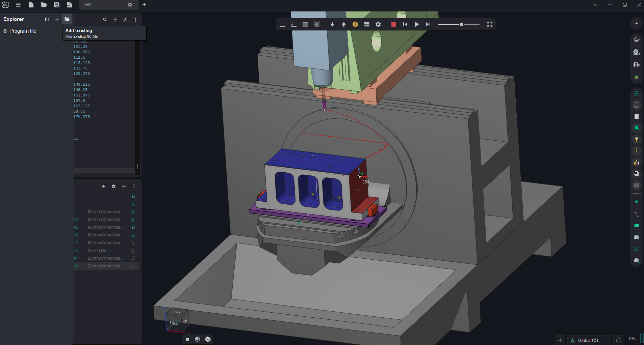Open the search icon in Explorer panel

click(x=105, y=20)
